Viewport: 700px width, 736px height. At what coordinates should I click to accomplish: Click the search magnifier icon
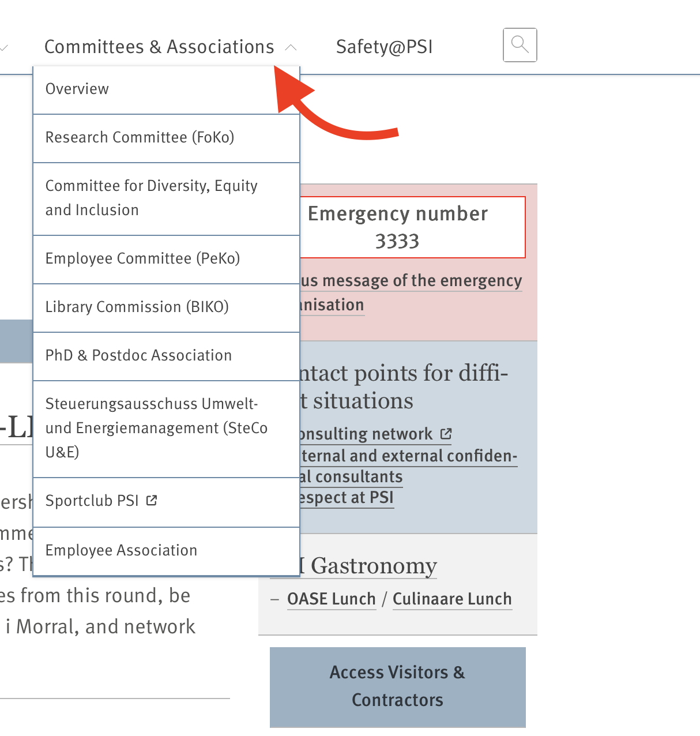pos(520,44)
